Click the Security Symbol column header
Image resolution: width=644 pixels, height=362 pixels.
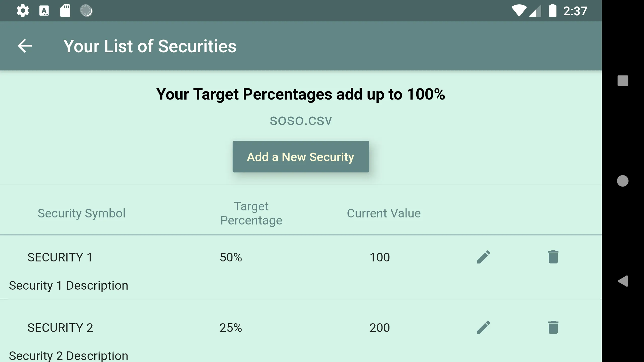coord(82,213)
